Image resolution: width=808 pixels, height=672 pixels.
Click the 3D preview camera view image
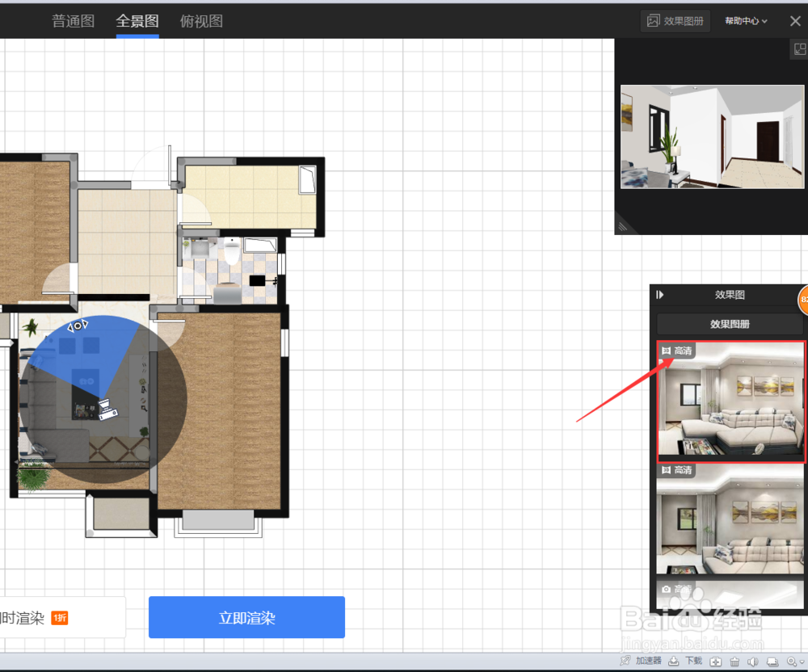tap(712, 136)
